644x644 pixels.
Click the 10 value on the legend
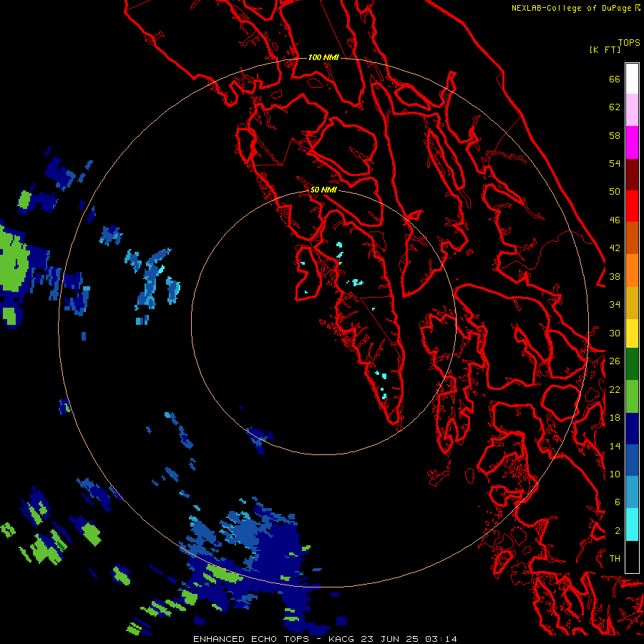click(615, 474)
